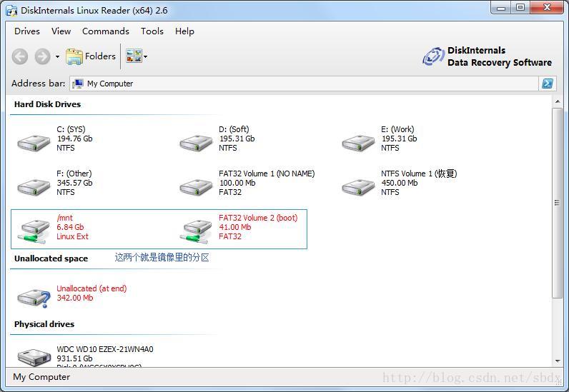Click FAT32 Volume 1 (NO NAME) label
Image resolution: width=569 pixels, height=392 pixels.
(267, 174)
